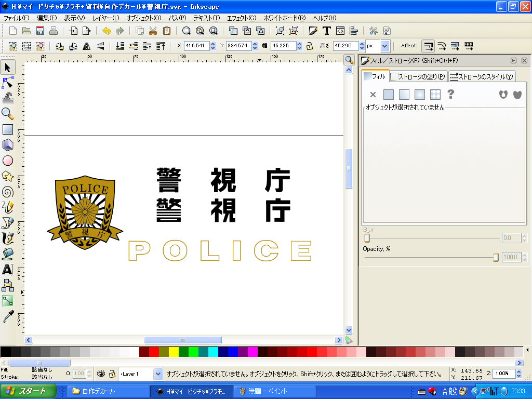Click the Cut scissors icon

coord(153,31)
